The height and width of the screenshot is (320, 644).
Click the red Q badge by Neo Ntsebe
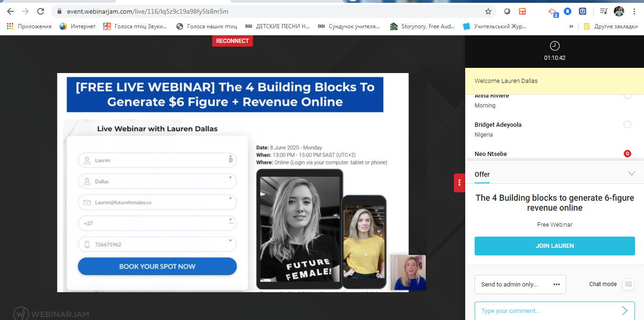pyautogui.click(x=627, y=154)
